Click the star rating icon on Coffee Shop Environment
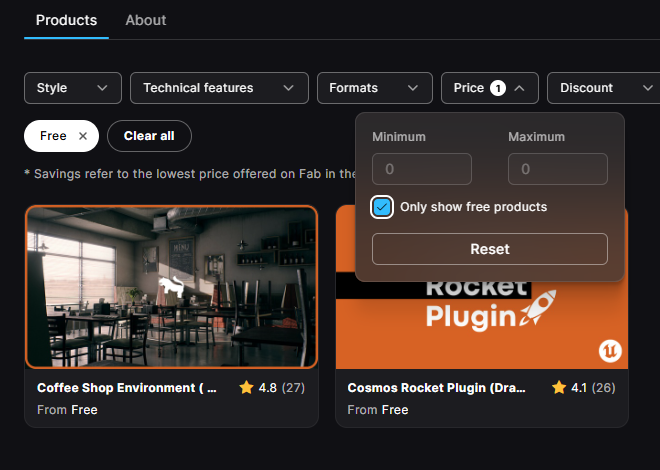This screenshot has height=470, width=660. [246, 387]
